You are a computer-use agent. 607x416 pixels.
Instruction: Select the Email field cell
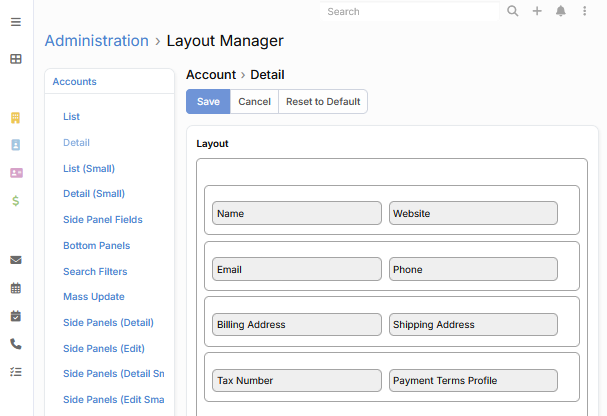297,269
